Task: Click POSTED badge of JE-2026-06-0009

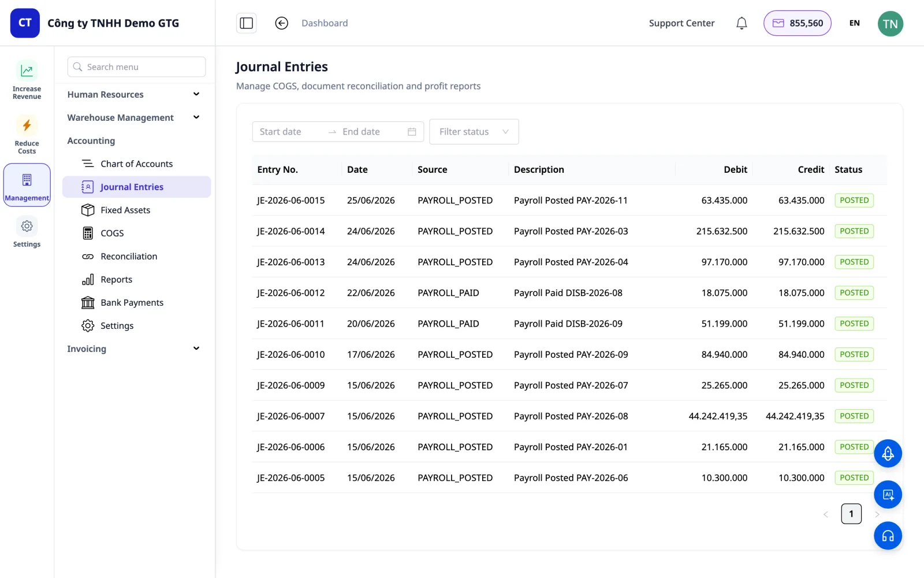Action: (x=854, y=386)
